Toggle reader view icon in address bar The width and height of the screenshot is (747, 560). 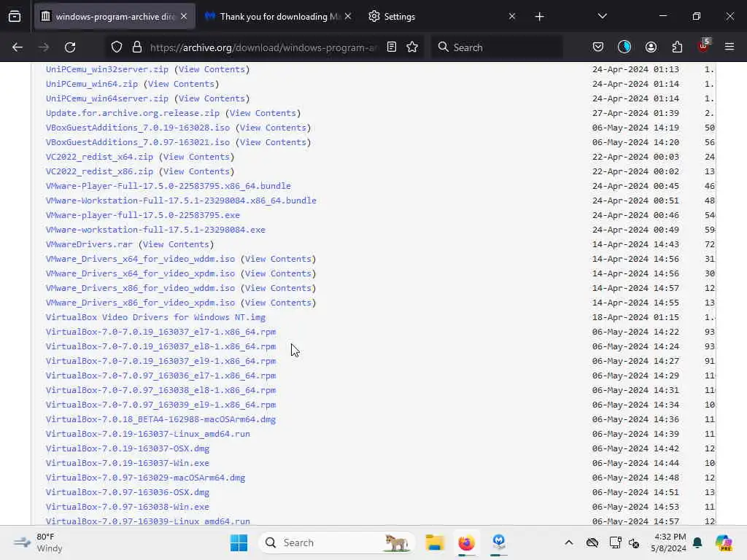point(392,47)
